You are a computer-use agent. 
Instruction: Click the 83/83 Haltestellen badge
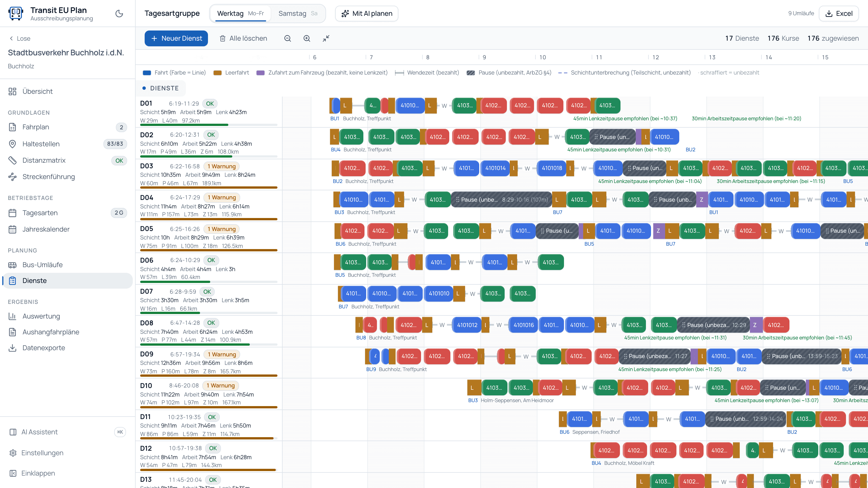click(115, 144)
